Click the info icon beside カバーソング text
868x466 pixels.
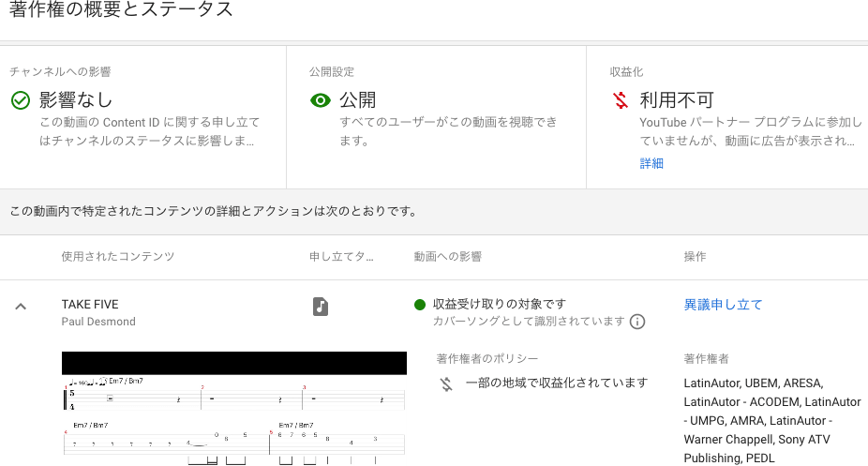pyautogui.click(x=637, y=322)
